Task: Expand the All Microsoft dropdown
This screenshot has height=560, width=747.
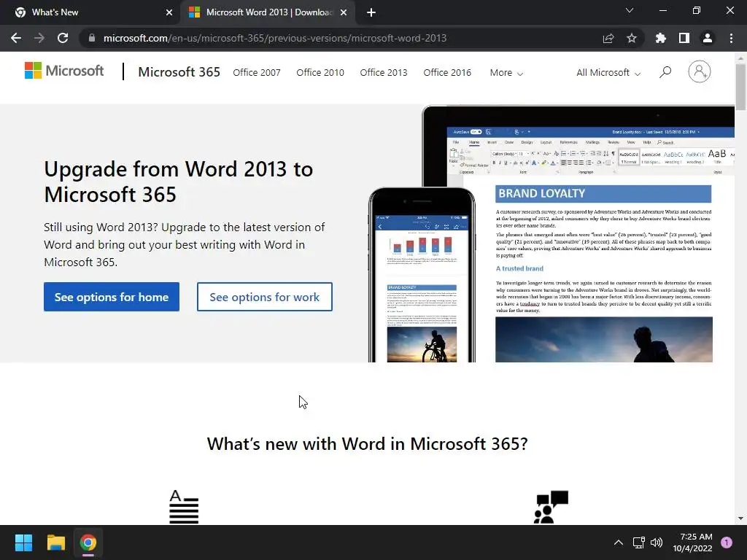Action: coord(608,73)
